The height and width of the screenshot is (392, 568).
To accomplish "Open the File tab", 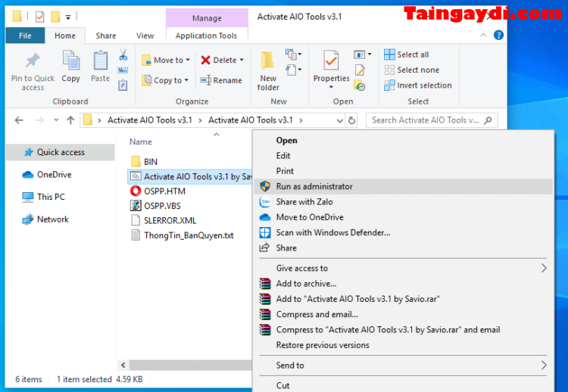I will click(x=25, y=36).
